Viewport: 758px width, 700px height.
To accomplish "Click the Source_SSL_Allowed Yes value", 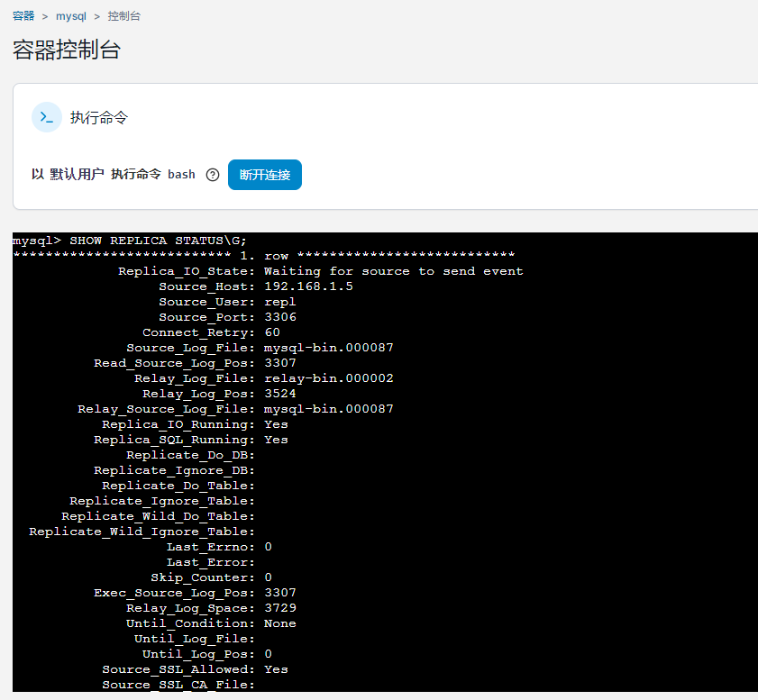I will pyautogui.click(x=276, y=669).
